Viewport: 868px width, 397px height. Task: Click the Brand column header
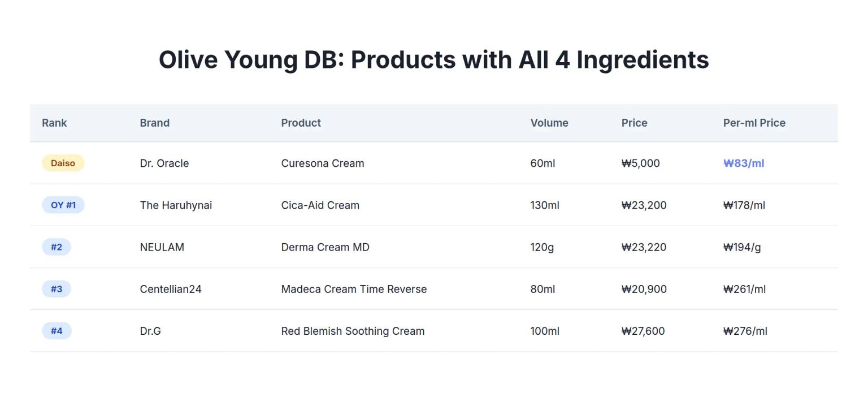[154, 123]
